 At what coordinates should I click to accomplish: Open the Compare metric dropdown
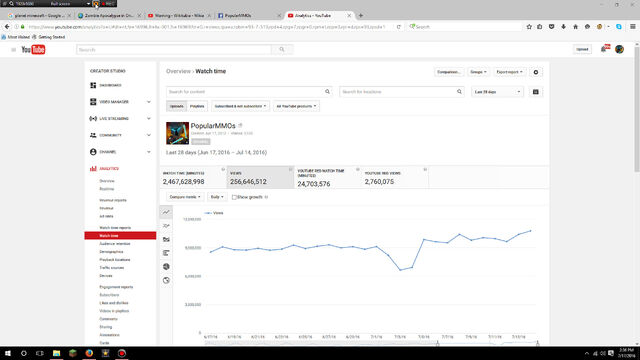185,197
